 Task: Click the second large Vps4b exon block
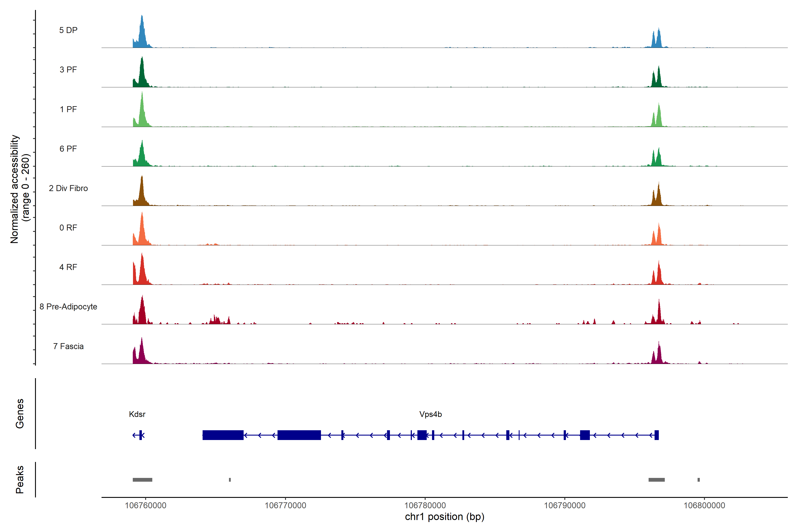tap(223, 435)
